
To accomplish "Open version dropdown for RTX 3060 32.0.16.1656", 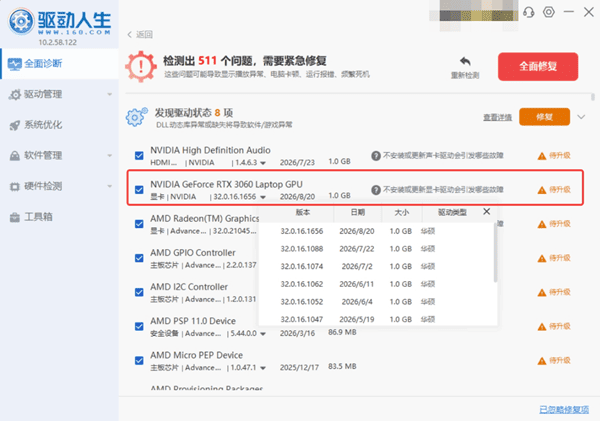I will [263, 197].
